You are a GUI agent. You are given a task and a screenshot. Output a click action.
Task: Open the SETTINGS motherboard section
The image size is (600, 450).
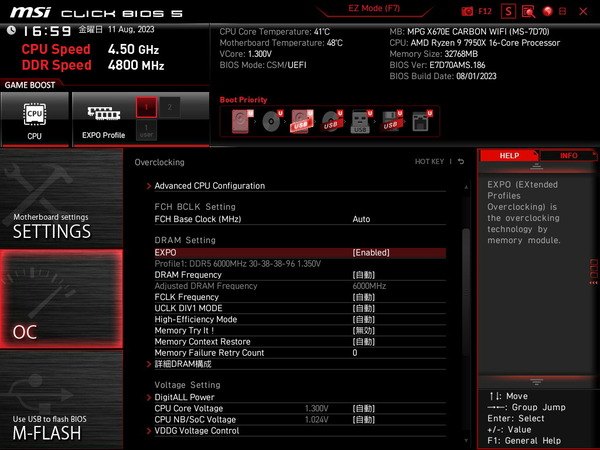click(61, 198)
